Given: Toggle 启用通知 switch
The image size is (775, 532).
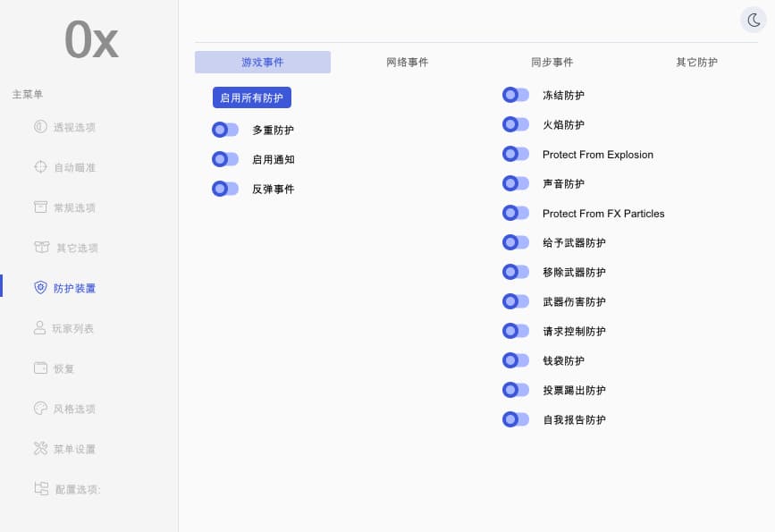Looking at the screenshot, I should tap(225, 159).
